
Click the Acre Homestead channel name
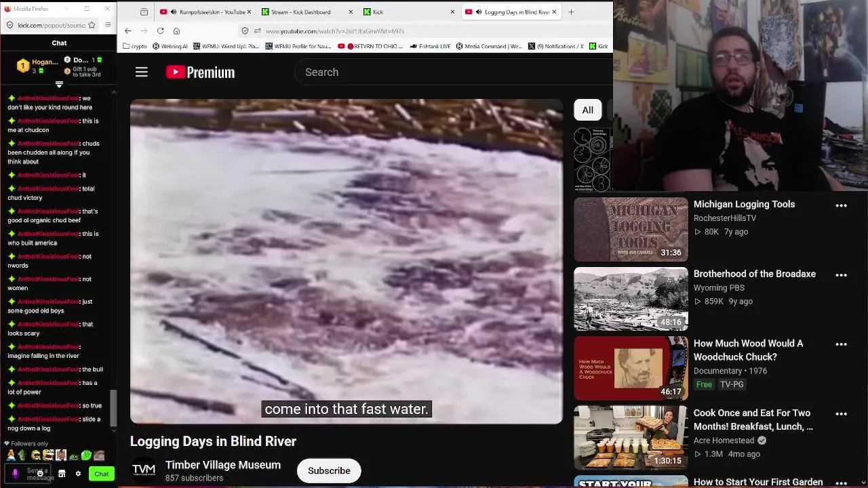point(724,440)
